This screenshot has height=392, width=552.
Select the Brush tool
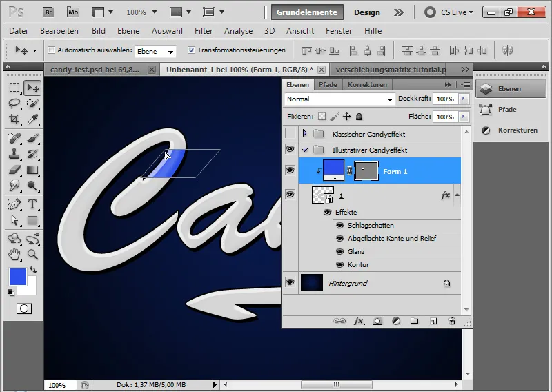point(32,138)
